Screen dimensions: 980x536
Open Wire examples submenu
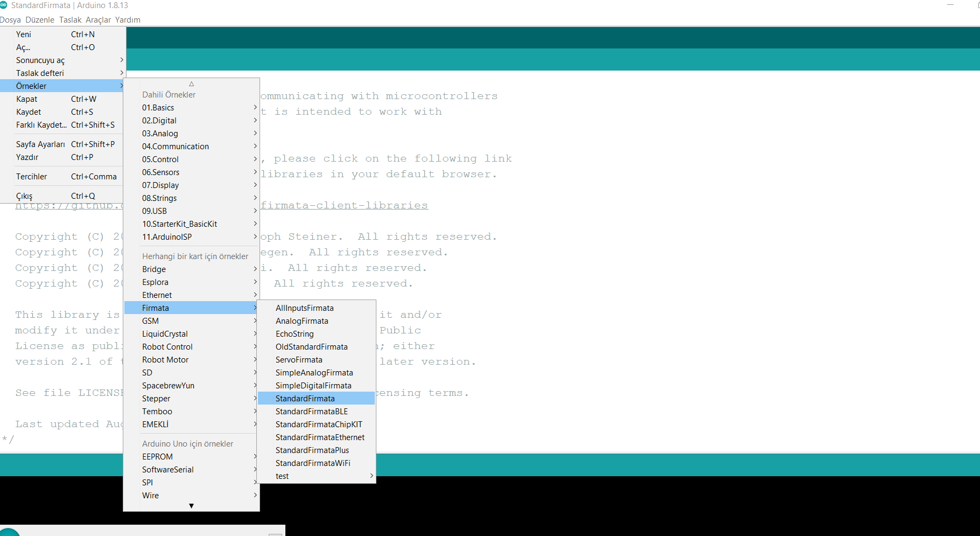[192, 496]
